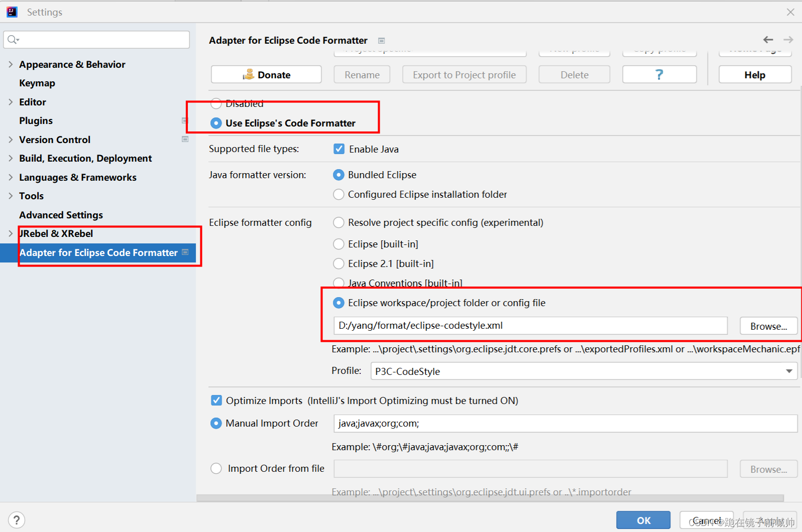Close the Settings dialog

[790, 12]
